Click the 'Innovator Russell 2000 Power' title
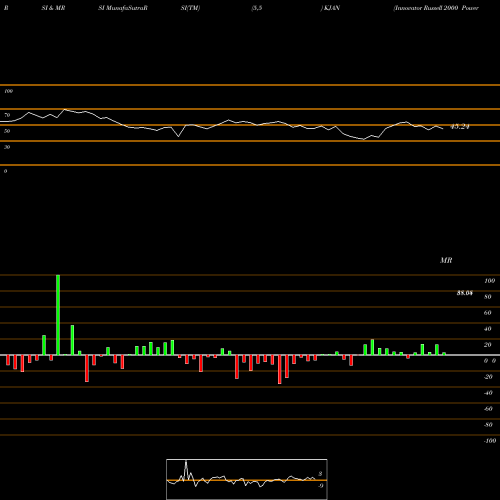Screen dimensions: 500x500 tap(436, 8)
